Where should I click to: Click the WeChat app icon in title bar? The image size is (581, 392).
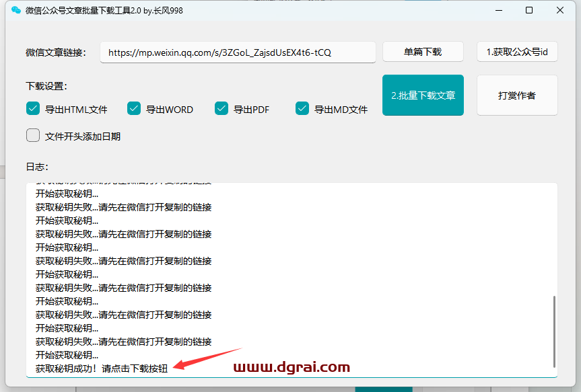tap(16, 10)
